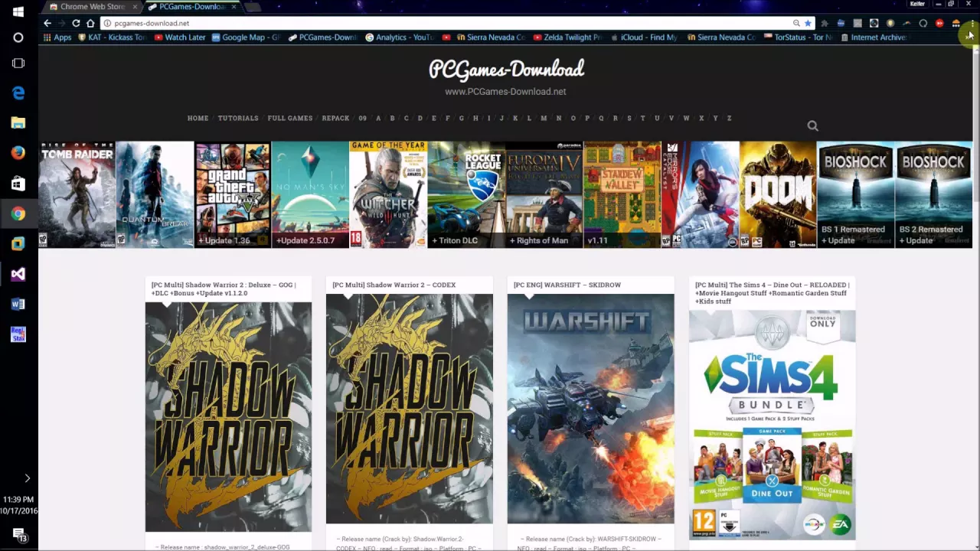The height and width of the screenshot is (551, 980).
Task: Select letter A in the site index
Action: click(x=378, y=119)
